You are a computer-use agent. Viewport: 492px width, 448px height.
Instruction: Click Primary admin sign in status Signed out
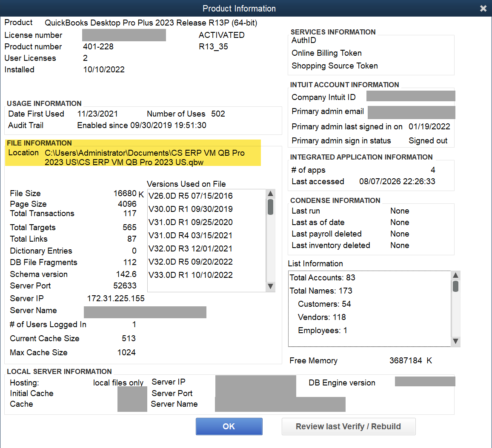click(428, 140)
